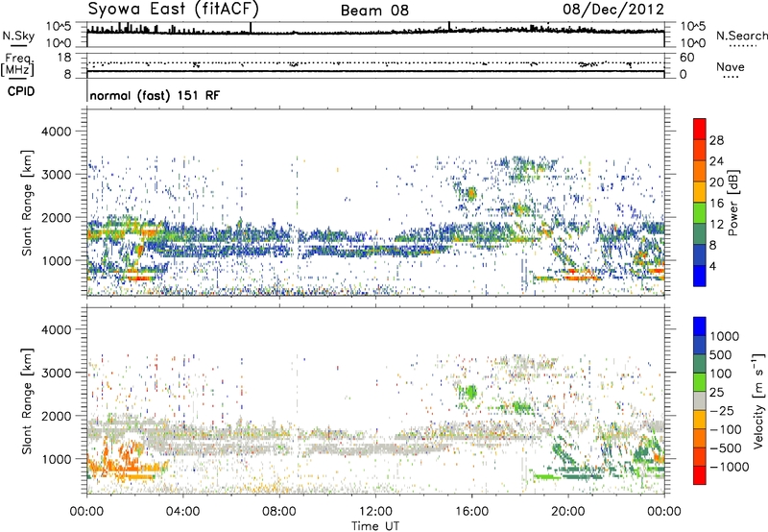Viewport: 768px width, 532px height.
Task: Click the 'Nave' legend label
Action: coord(731,66)
